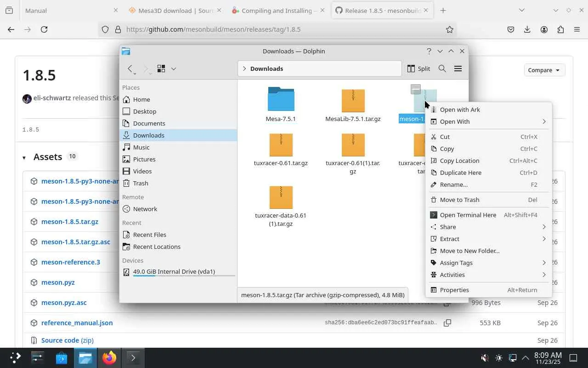Choose Move to Trash in context menu
The height and width of the screenshot is (368, 588).
pos(489,200)
